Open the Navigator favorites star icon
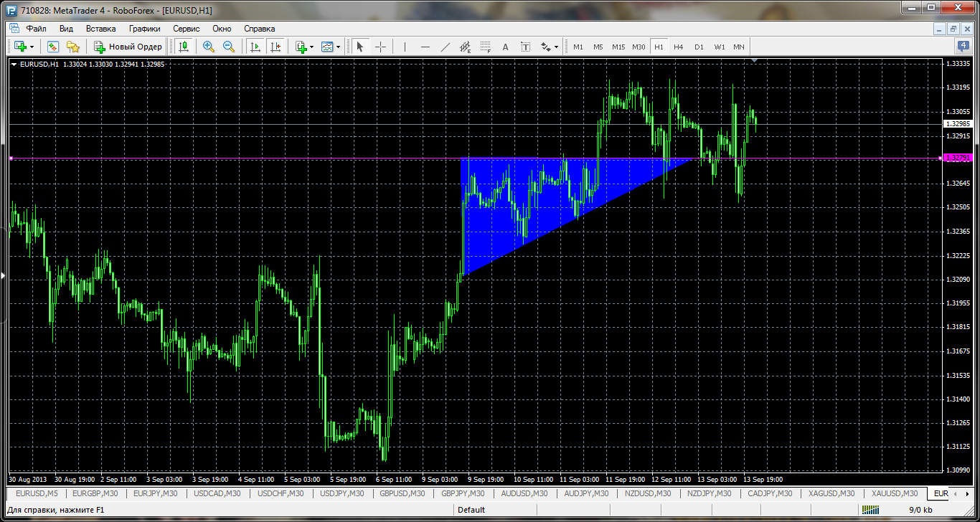Viewport: 980px width, 522px height. click(72, 47)
